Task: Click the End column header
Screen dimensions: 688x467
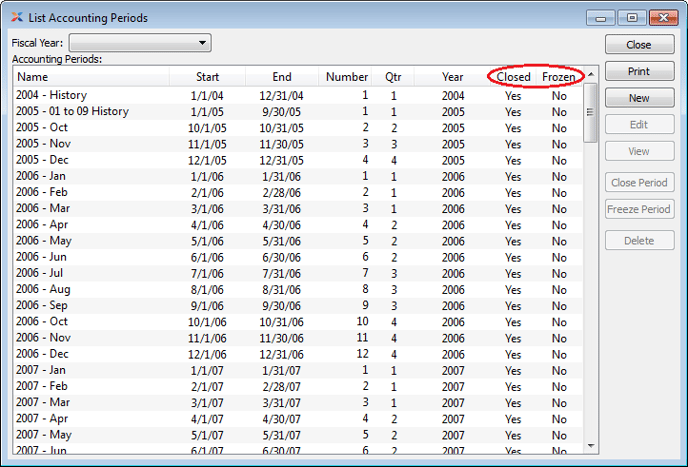Action: pos(282,77)
